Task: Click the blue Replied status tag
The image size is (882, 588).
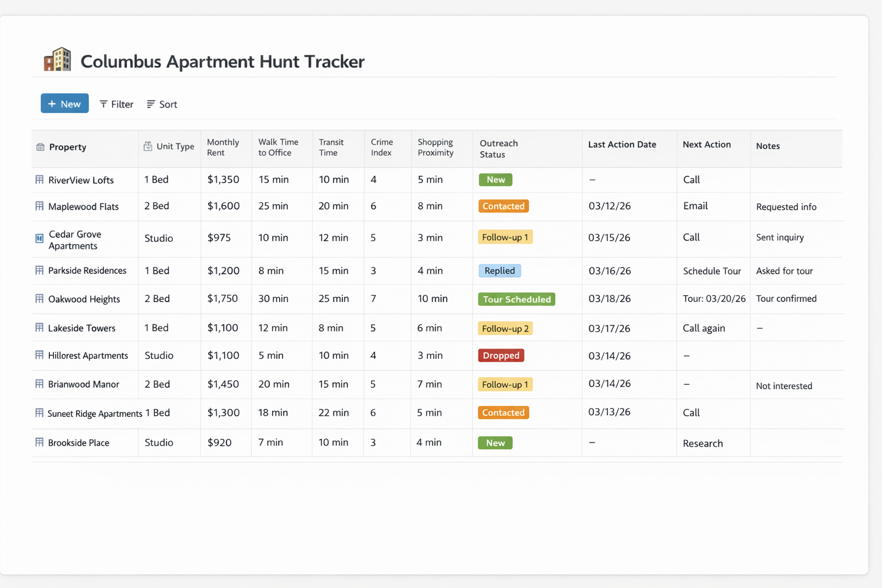Action: point(500,270)
